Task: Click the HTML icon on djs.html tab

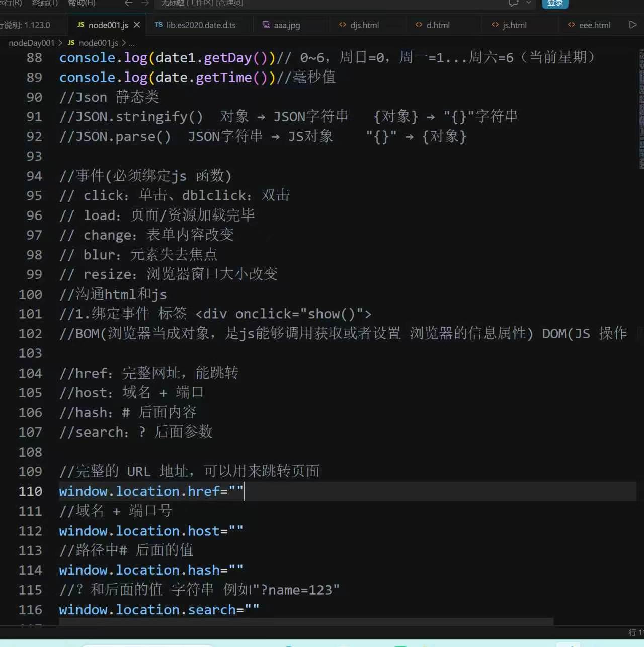Action: click(343, 25)
